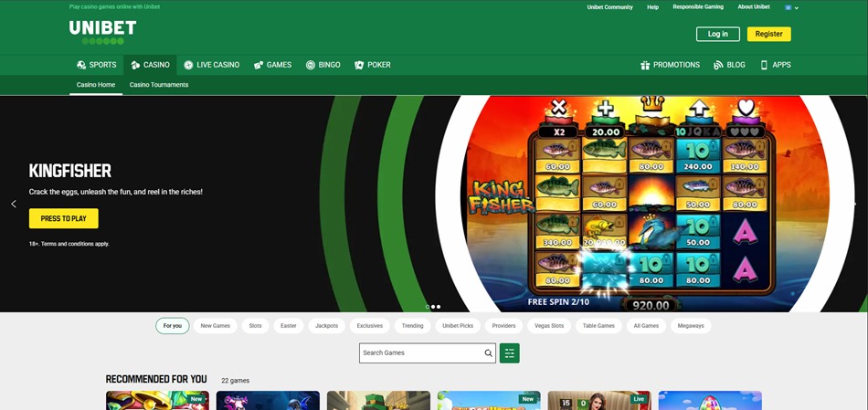This screenshot has width=868, height=410.
Task: Switch to Casino Tournaments tab
Action: (x=159, y=85)
